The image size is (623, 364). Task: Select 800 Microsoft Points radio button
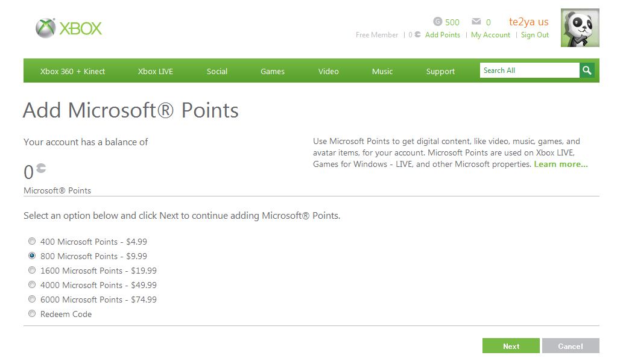coord(32,256)
